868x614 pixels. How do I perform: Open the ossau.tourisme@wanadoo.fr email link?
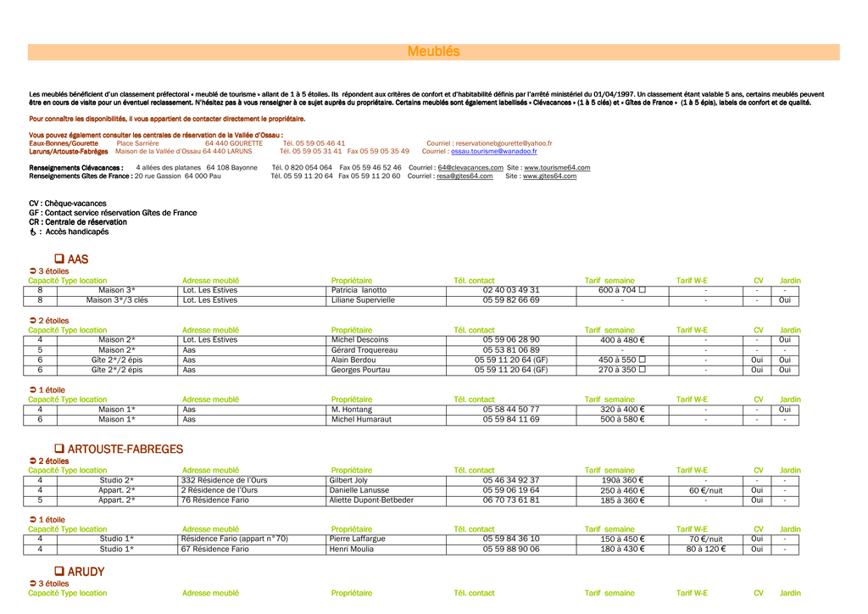(x=494, y=151)
